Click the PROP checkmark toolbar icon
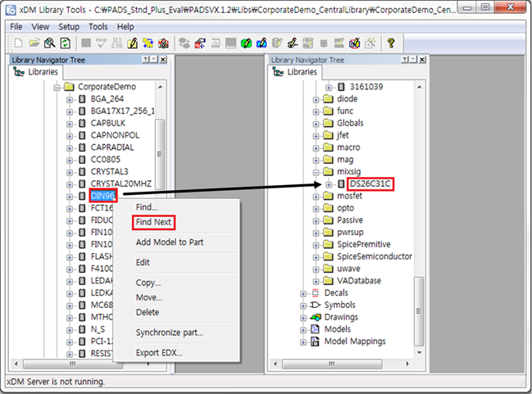This screenshot has height=394, width=532. 101,43
